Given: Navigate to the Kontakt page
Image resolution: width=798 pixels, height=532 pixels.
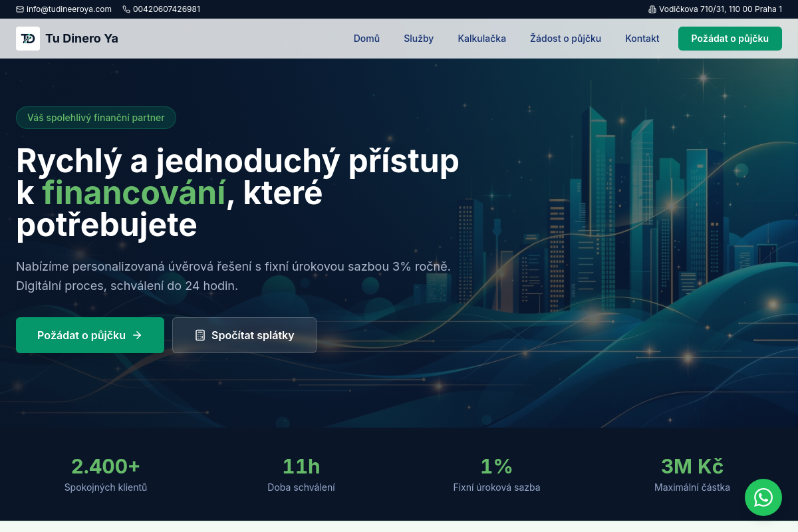Looking at the screenshot, I should pyautogui.click(x=642, y=39).
